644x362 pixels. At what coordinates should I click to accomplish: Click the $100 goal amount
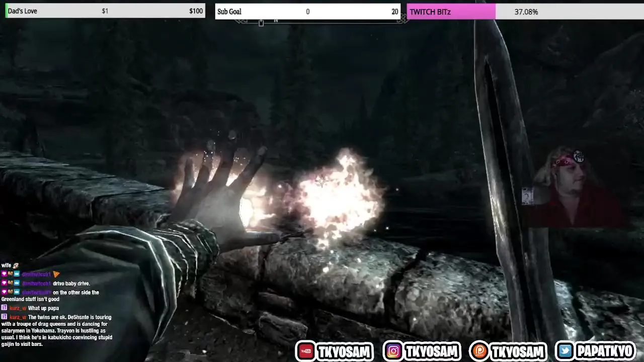(196, 11)
